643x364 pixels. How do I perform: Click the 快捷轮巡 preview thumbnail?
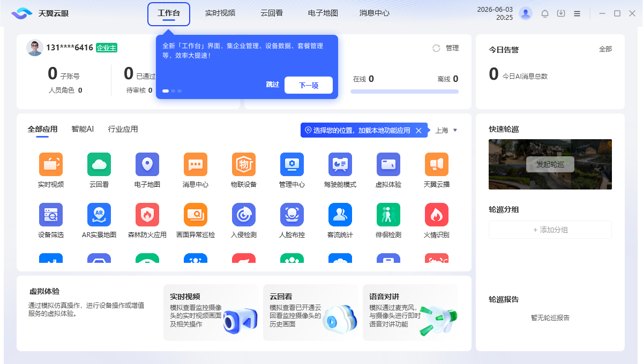coord(550,164)
